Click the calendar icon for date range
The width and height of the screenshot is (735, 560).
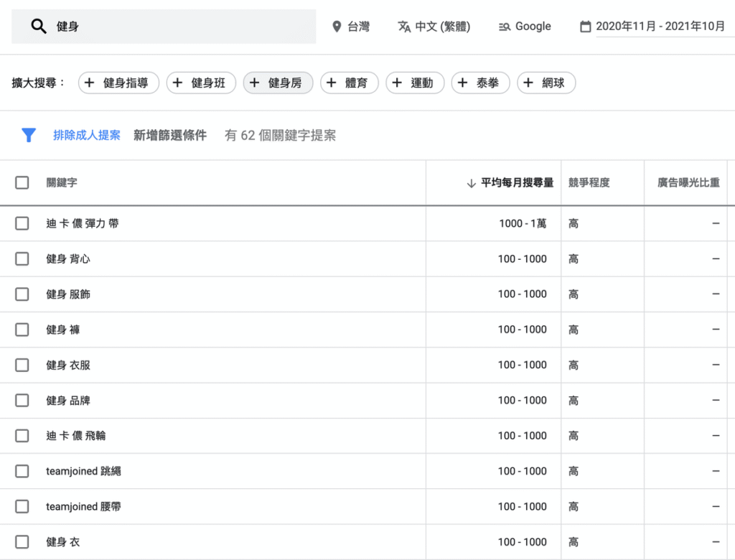(585, 27)
